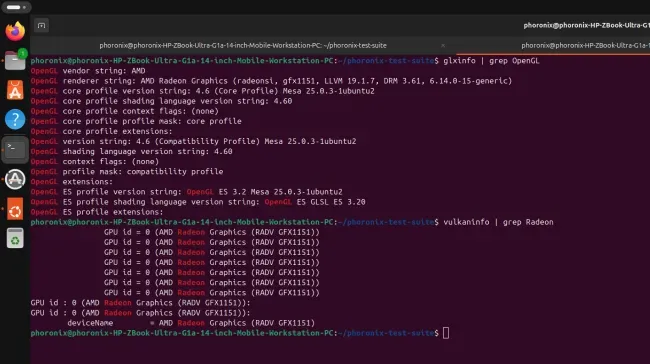Open a new terminal tab with the plus button

[x=41, y=26]
